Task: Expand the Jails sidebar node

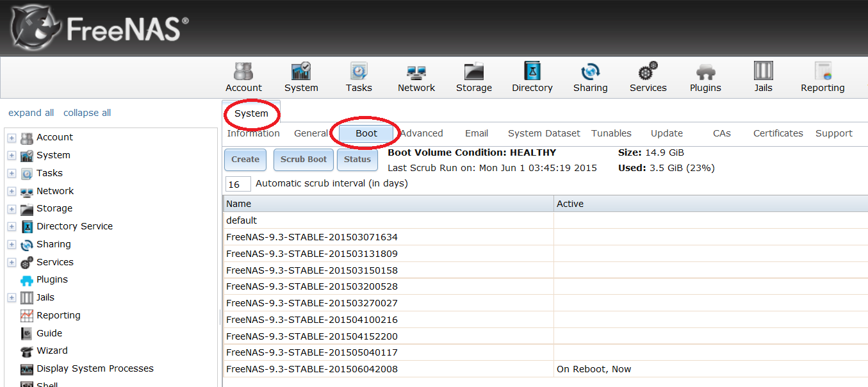Action: tap(12, 298)
